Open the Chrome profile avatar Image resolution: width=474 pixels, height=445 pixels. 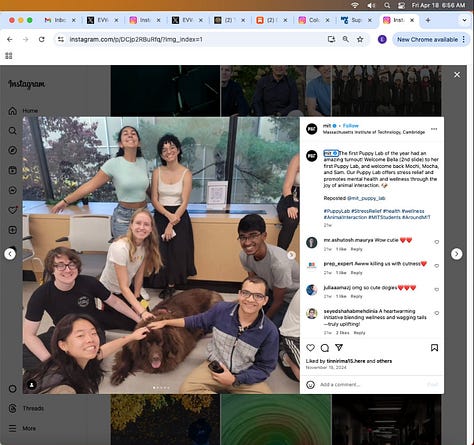[382, 39]
